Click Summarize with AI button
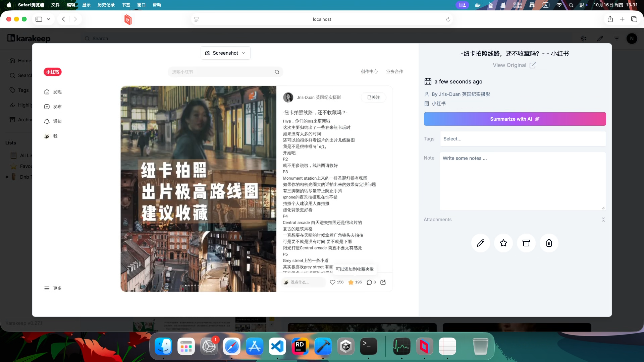The width and height of the screenshot is (644, 362). pos(515,119)
